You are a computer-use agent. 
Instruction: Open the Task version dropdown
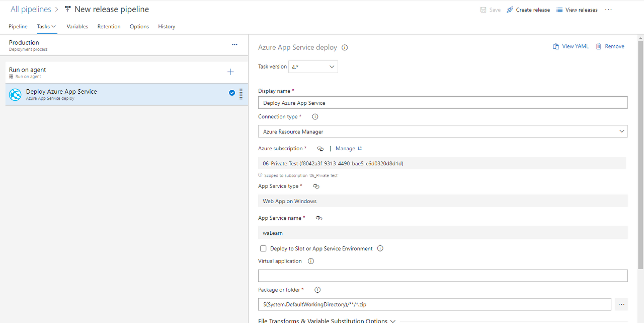(x=313, y=67)
